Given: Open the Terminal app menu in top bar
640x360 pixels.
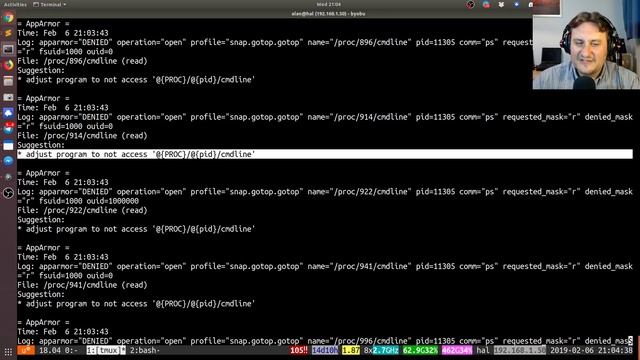Looking at the screenshot, I should (x=49, y=4).
